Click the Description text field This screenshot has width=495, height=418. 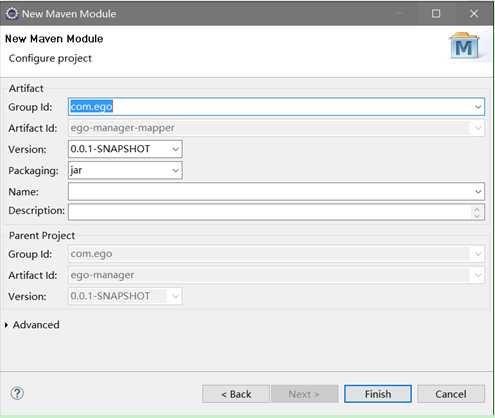(276, 212)
